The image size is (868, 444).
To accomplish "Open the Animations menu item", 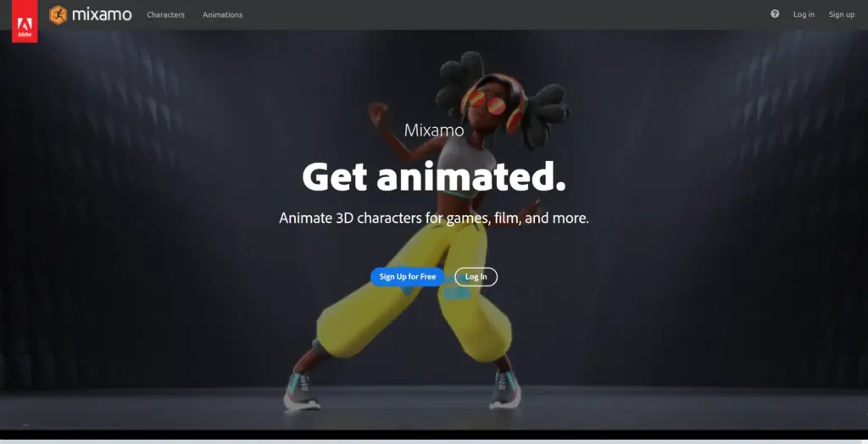I will (223, 15).
